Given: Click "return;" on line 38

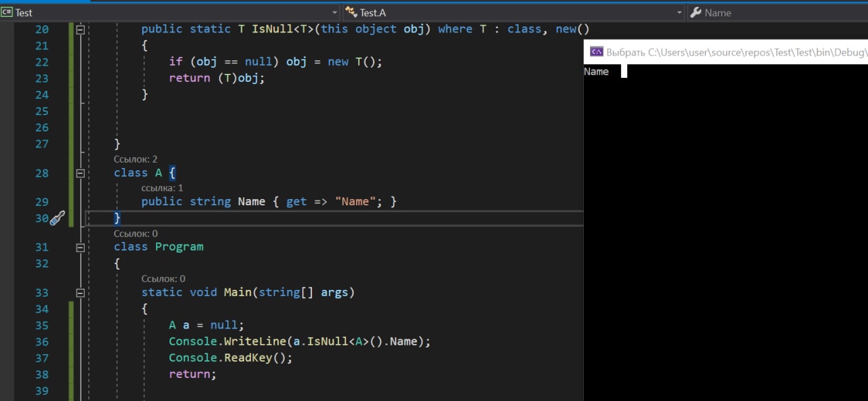Looking at the screenshot, I should pyautogui.click(x=193, y=374).
